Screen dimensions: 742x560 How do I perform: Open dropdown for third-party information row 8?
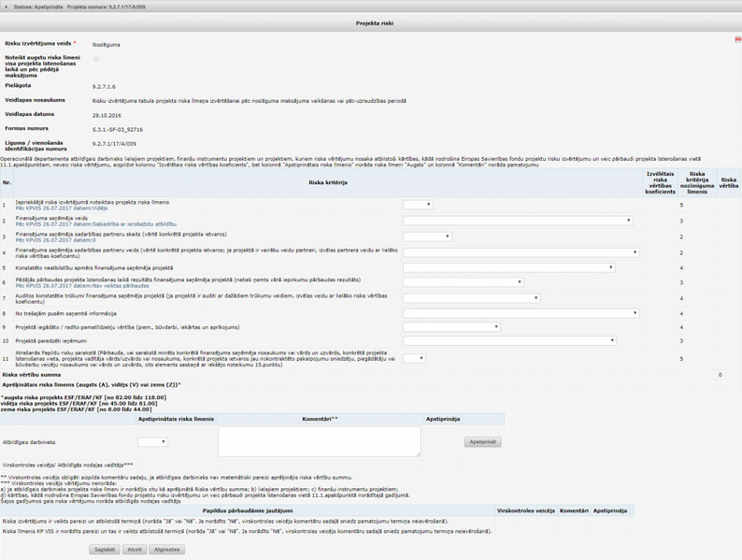point(521,313)
